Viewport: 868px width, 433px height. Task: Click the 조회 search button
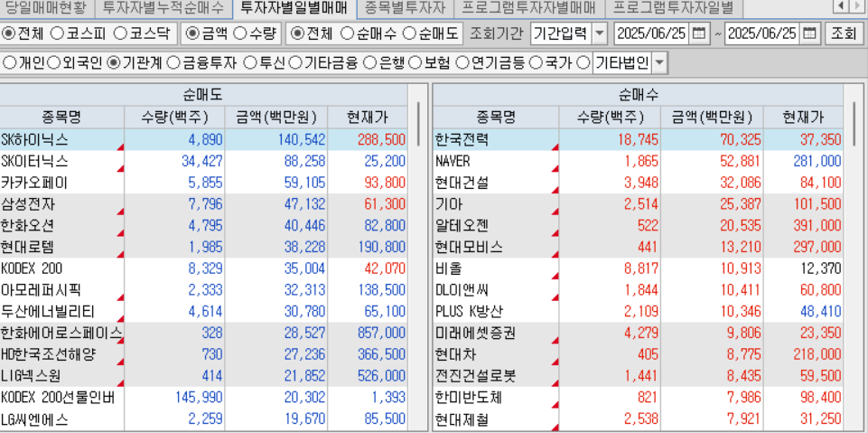(843, 33)
